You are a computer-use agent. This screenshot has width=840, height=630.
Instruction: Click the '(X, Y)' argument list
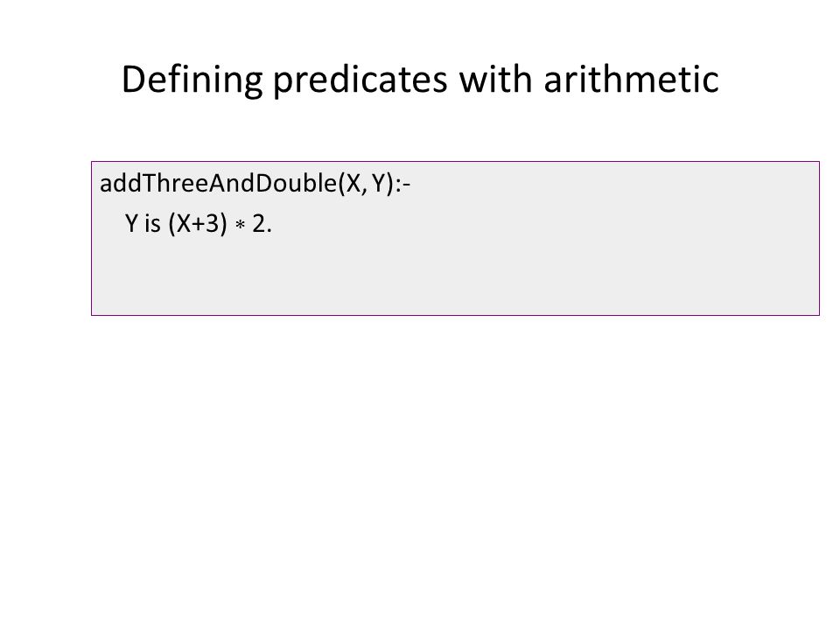pyautogui.click(x=367, y=184)
